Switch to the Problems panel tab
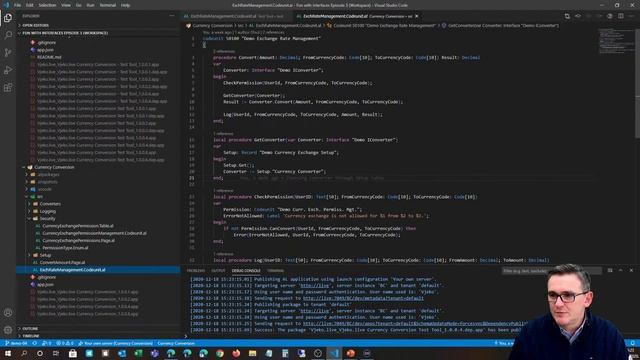The image size is (640, 360). point(196,271)
